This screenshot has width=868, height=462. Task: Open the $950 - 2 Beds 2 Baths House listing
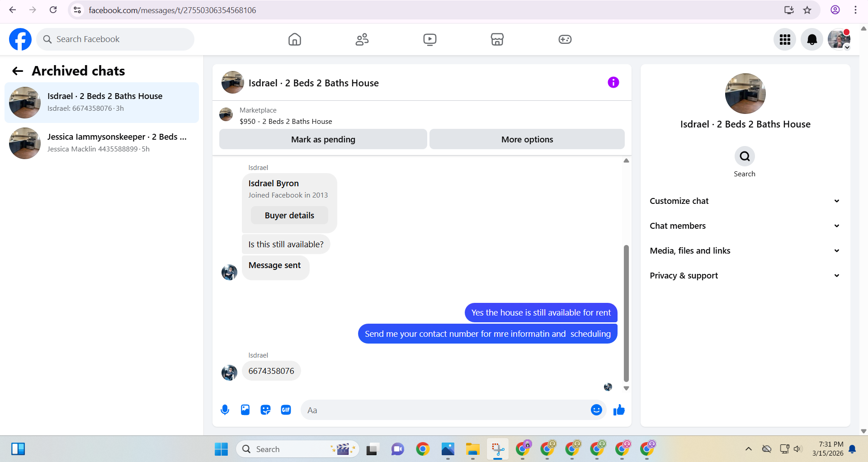click(286, 121)
